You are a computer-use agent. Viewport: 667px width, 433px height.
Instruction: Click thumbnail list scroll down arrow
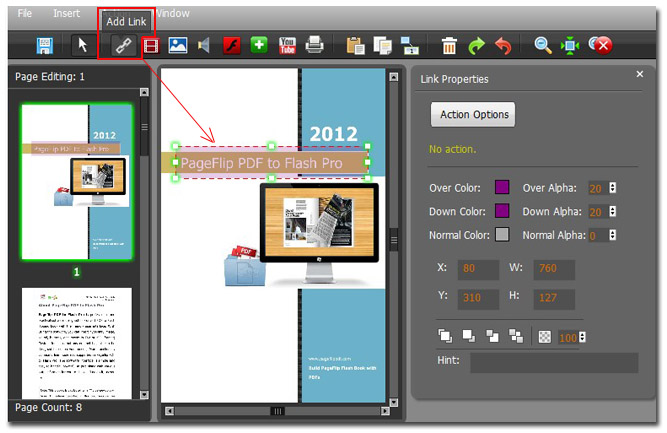pyautogui.click(x=144, y=394)
